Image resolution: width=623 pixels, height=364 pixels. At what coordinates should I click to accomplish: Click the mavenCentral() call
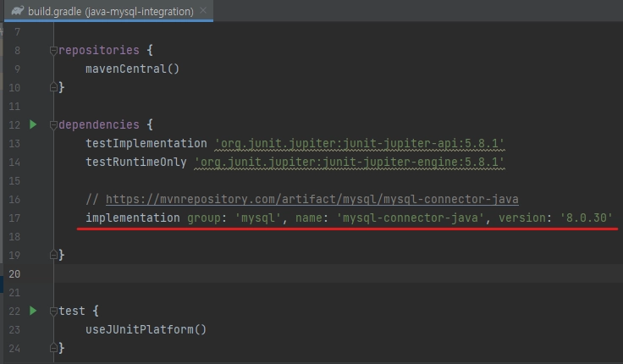[x=132, y=69]
